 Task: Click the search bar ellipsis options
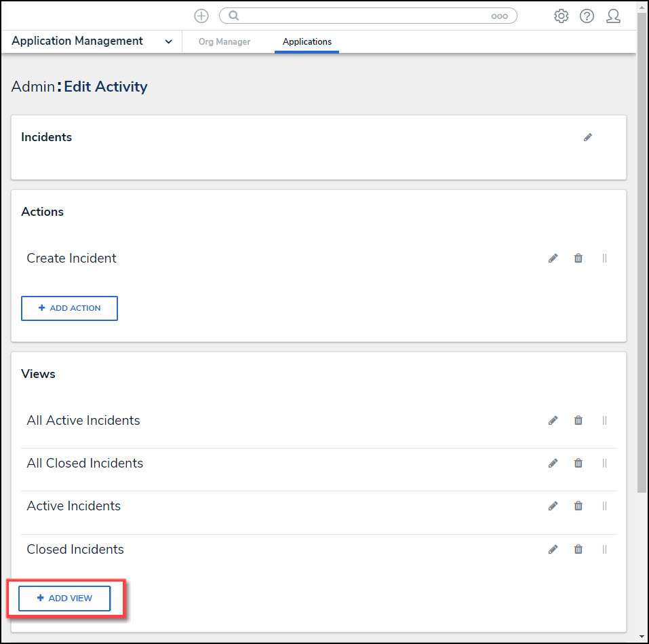click(499, 16)
